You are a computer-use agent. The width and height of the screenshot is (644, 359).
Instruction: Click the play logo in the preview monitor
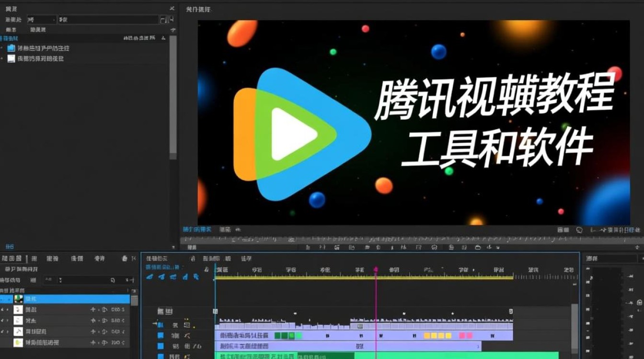pyautogui.click(x=302, y=135)
